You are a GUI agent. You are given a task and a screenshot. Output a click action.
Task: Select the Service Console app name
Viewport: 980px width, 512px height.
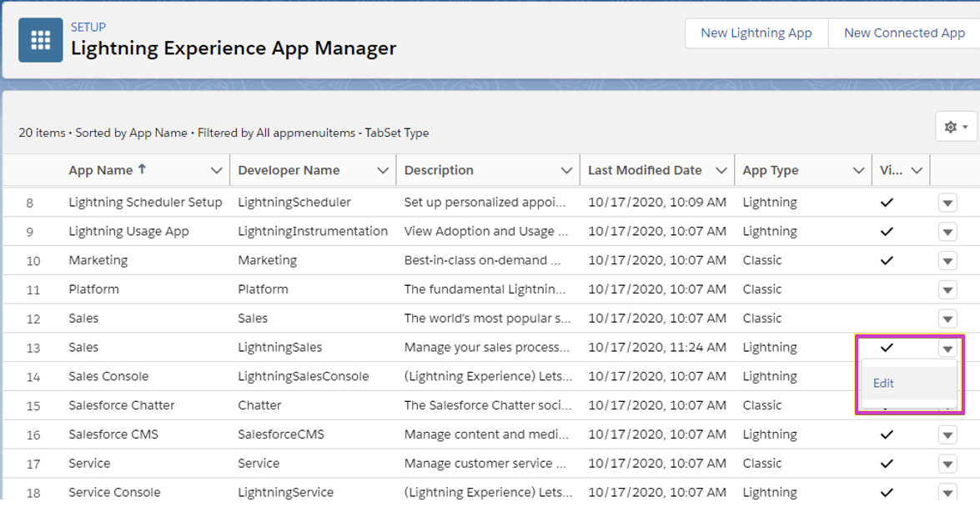pyautogui.click(x=114, y=493)
